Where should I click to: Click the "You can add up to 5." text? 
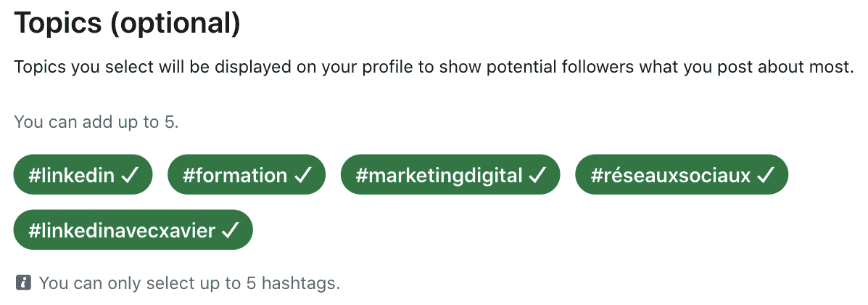pos(96,122)
